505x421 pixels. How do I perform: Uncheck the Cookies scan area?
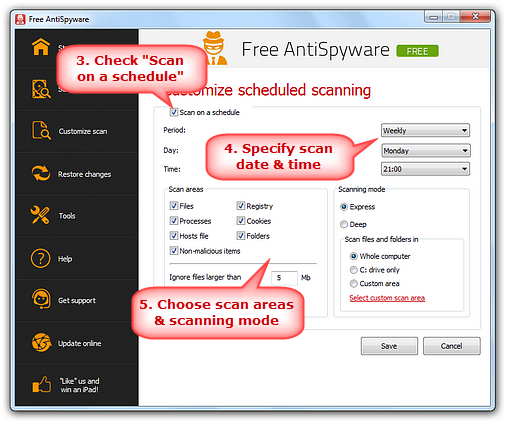tap(241, 220)
